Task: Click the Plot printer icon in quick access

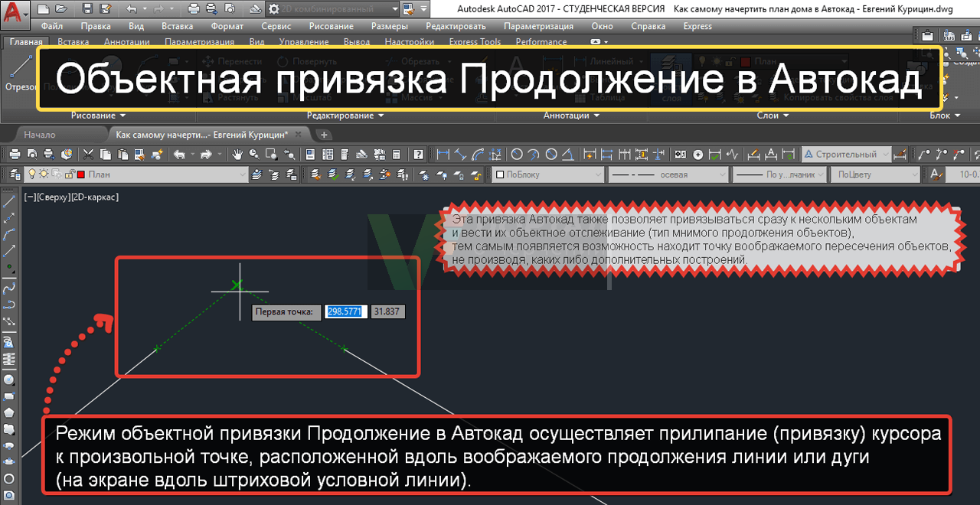Action: pyautogui.click(x=194, y=9)
